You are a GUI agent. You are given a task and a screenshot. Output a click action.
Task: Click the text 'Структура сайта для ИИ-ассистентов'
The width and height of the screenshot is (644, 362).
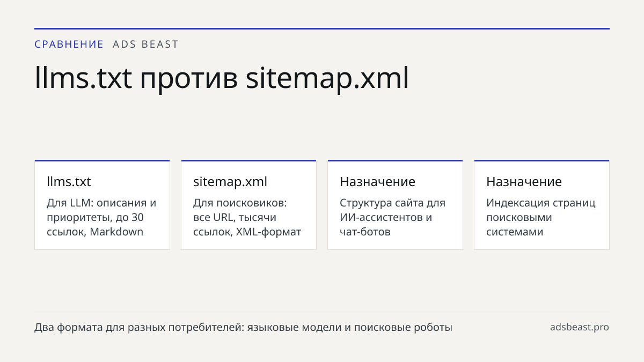392,217
